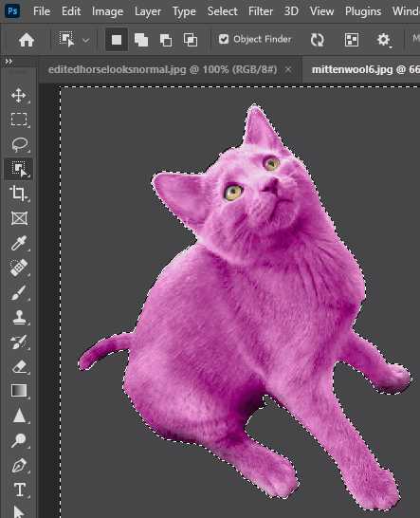Select the Lasso tool
Image resolution: width=420 pixels, height=518 pixels.
coord(19,144)
